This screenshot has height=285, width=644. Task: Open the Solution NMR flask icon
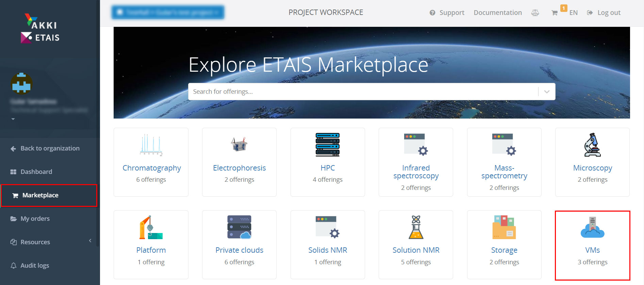click(416, 227)
